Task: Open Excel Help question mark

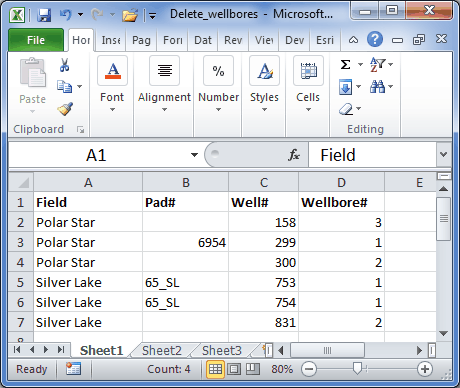Action: click(x=375, y=39)
